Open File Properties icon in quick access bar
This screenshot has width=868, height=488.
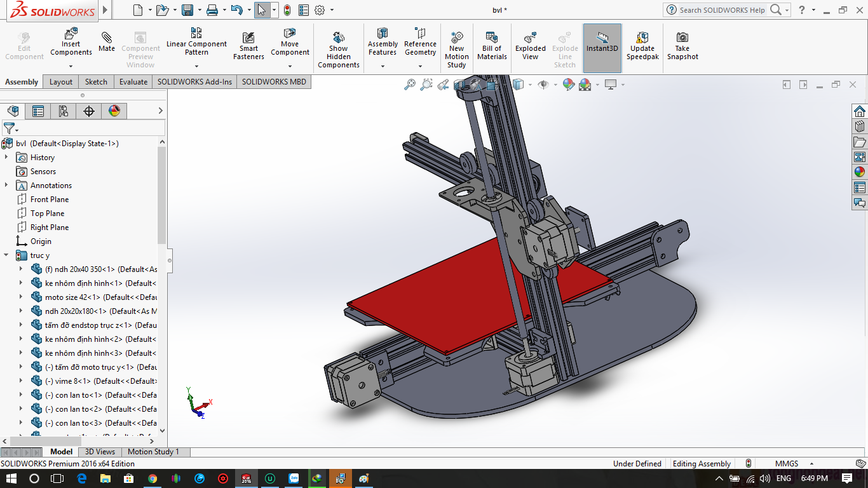coord(304,10)
